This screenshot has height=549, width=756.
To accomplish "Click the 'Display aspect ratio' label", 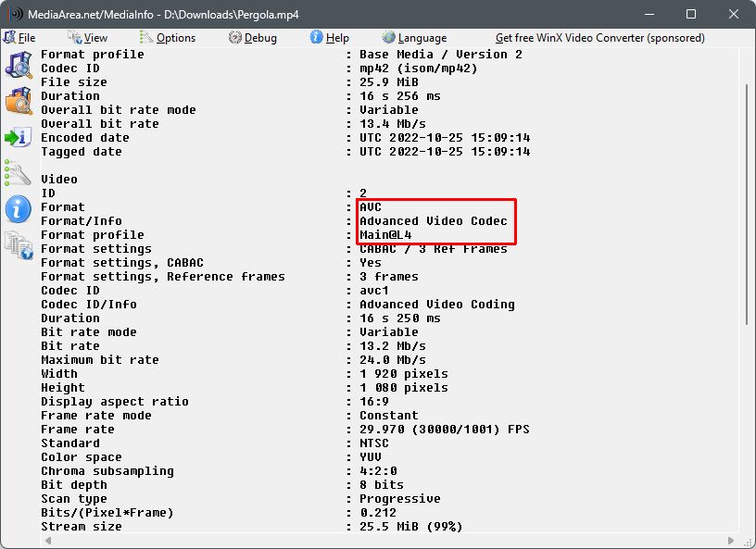I will (115, 402).
